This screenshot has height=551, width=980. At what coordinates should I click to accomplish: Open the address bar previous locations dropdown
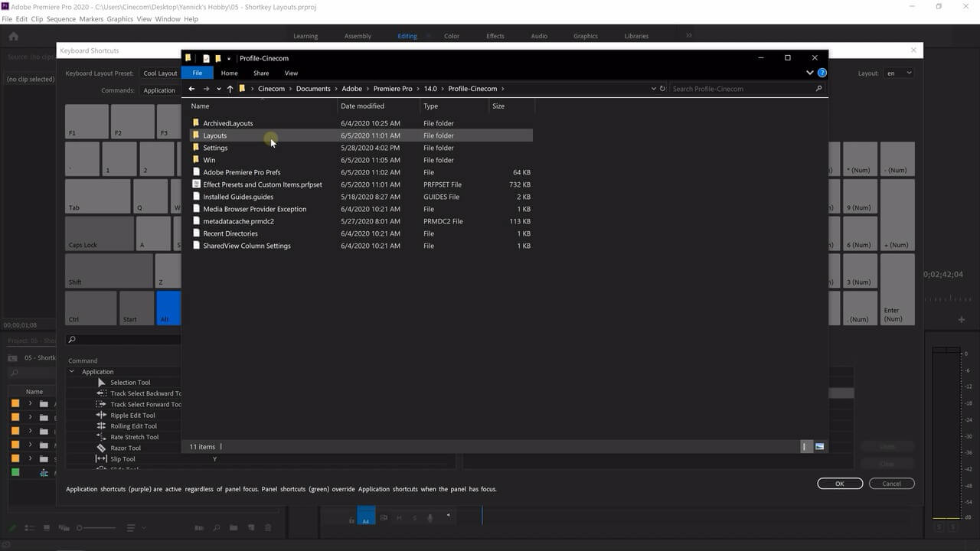coord(653,89)
